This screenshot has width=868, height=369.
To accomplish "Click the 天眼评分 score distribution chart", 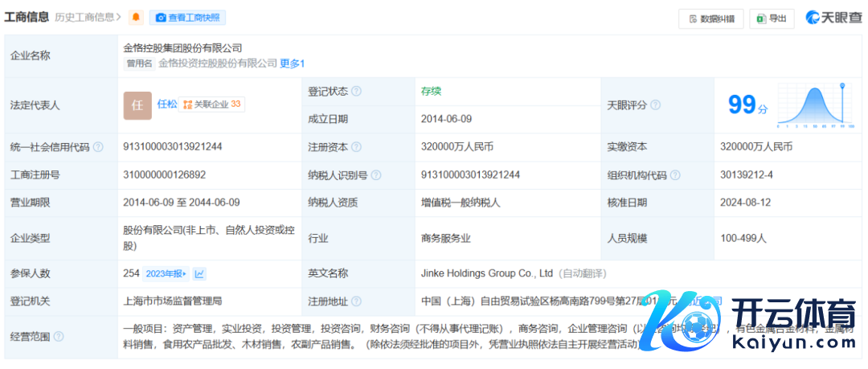I will [x=816, y=105].
